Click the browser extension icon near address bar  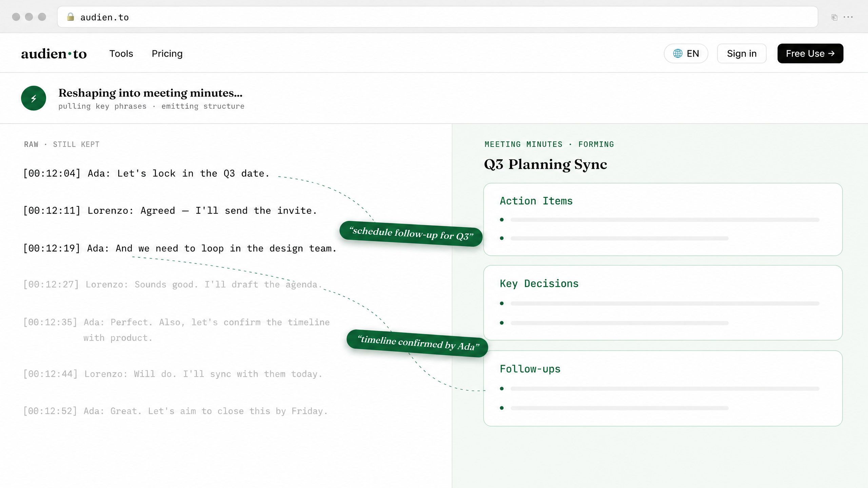(834, 17)
